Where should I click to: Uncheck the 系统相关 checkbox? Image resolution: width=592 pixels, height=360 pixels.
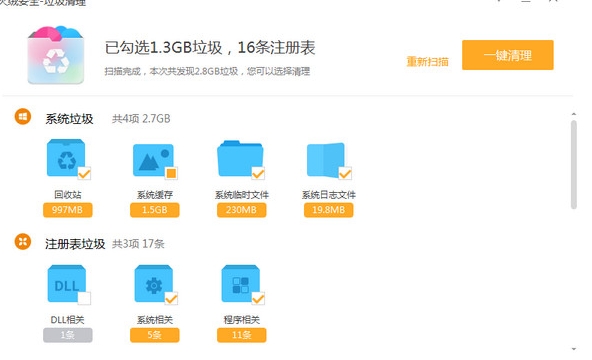171,298
